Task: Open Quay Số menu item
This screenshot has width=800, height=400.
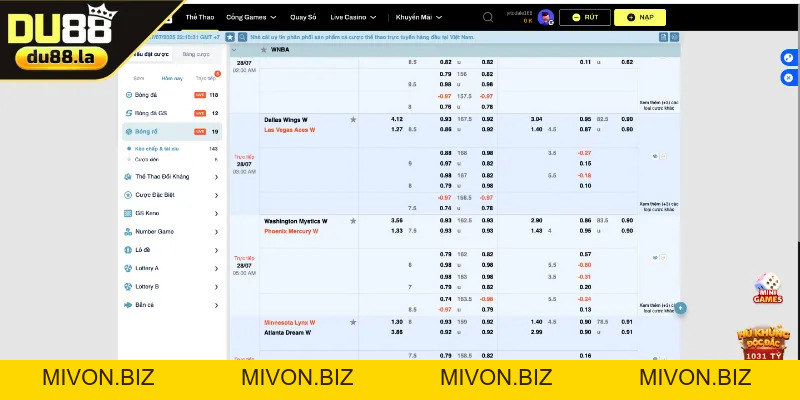Action: pyautogui.click(x=303, y=17)
